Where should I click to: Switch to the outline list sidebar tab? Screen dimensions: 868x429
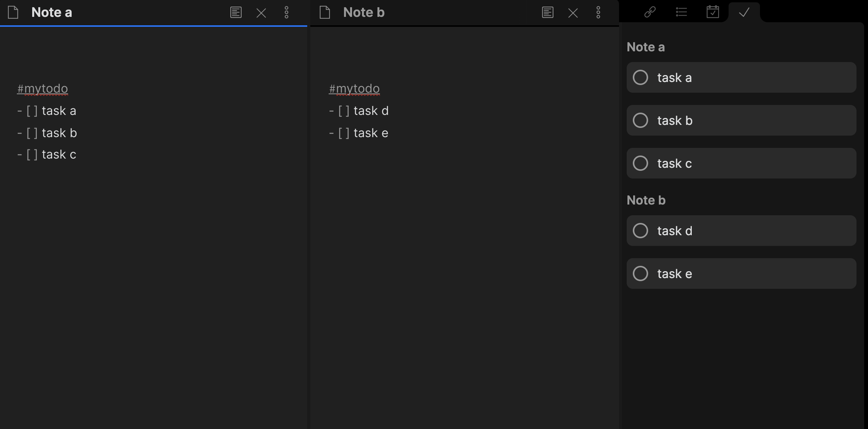tap(681, 12)
